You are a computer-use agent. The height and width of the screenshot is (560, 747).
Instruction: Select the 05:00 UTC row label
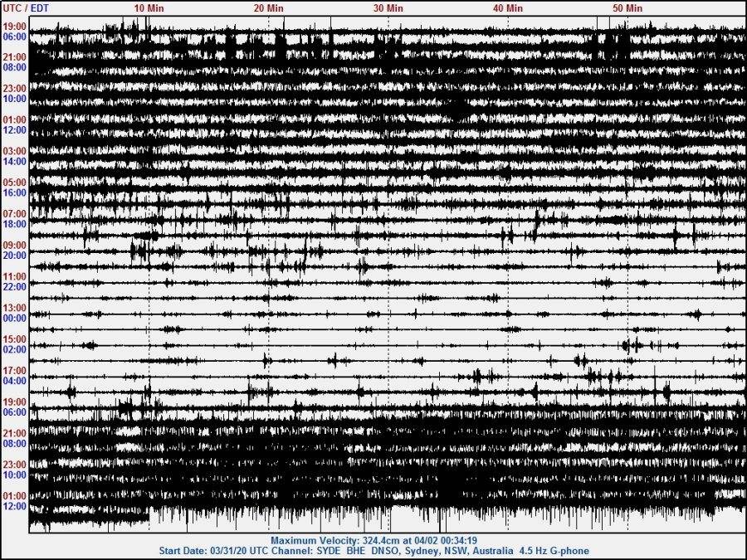click(14, 183)
